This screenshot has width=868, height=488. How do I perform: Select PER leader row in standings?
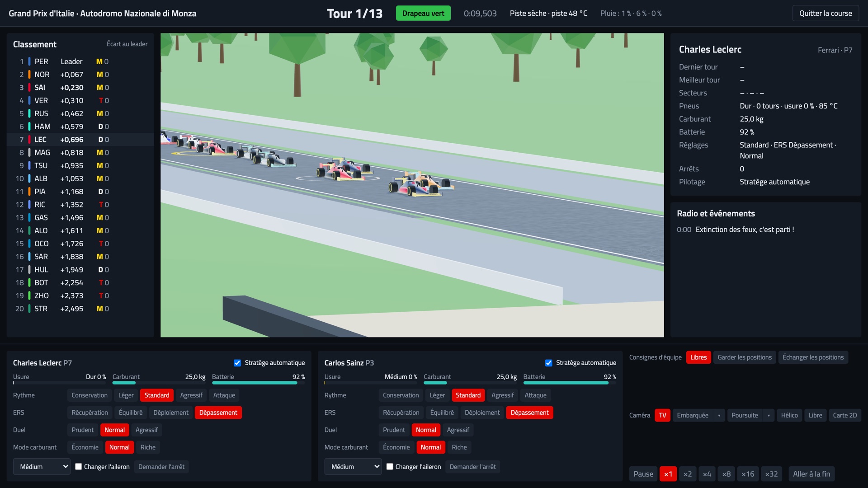[80, 61]
